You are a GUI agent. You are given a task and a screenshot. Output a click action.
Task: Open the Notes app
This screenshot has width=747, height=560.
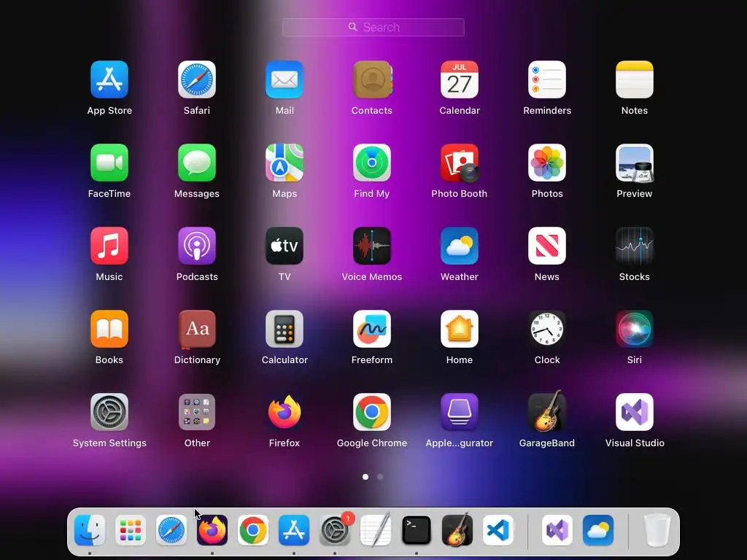(x=635, y=79)
